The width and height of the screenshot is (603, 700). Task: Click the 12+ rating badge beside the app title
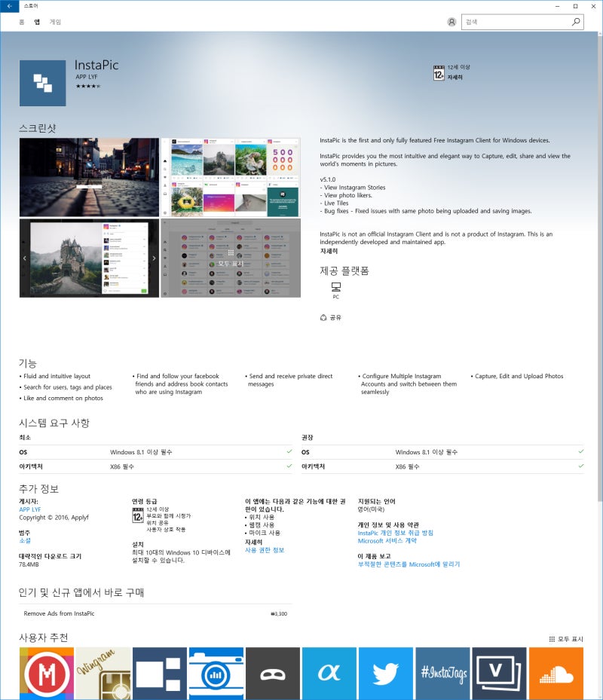[439, 72]
